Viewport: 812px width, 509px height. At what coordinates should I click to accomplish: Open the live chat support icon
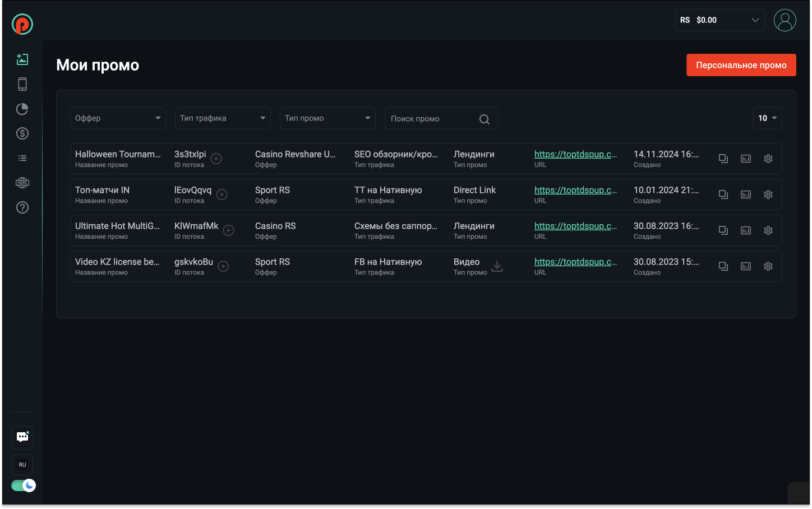click(x=22, y=437)
